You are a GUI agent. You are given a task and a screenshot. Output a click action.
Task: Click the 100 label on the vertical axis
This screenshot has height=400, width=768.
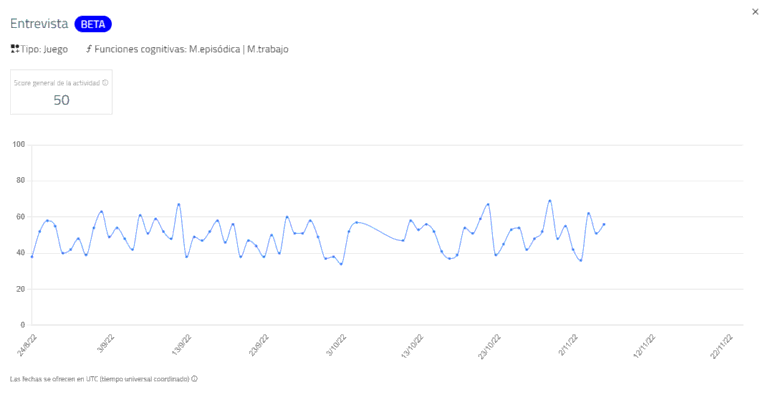tap(18, 144)
